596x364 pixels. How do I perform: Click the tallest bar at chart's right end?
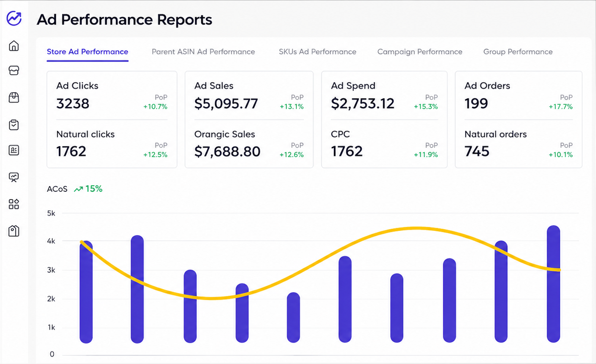coord(554,284)
